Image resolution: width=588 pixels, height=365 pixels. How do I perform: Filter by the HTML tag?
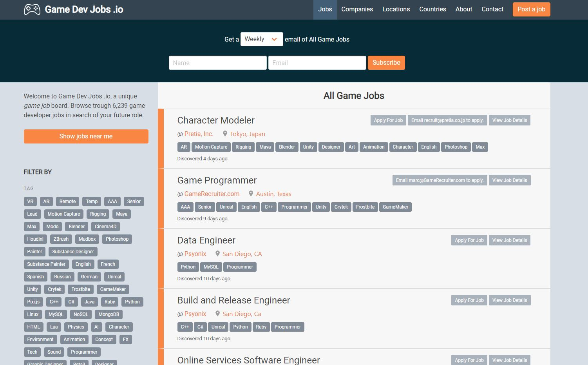[33, 327]
